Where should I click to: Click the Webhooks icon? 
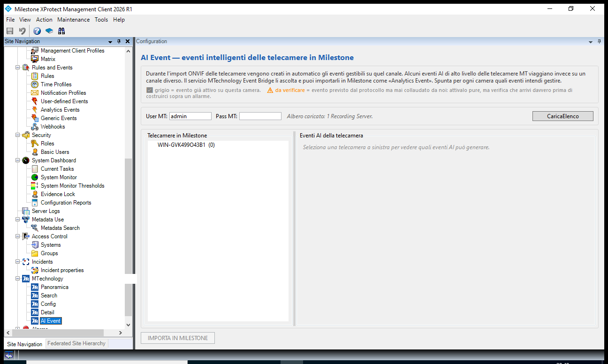pos(35,127)
